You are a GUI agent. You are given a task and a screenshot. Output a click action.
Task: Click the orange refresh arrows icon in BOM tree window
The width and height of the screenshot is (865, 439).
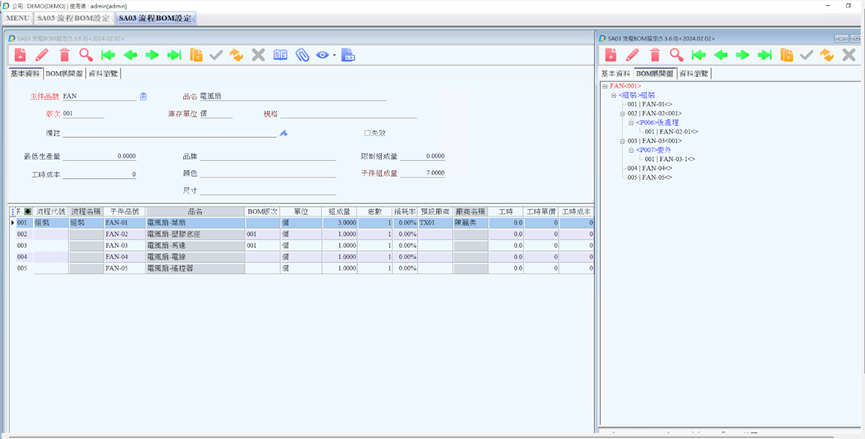point(827,55)
